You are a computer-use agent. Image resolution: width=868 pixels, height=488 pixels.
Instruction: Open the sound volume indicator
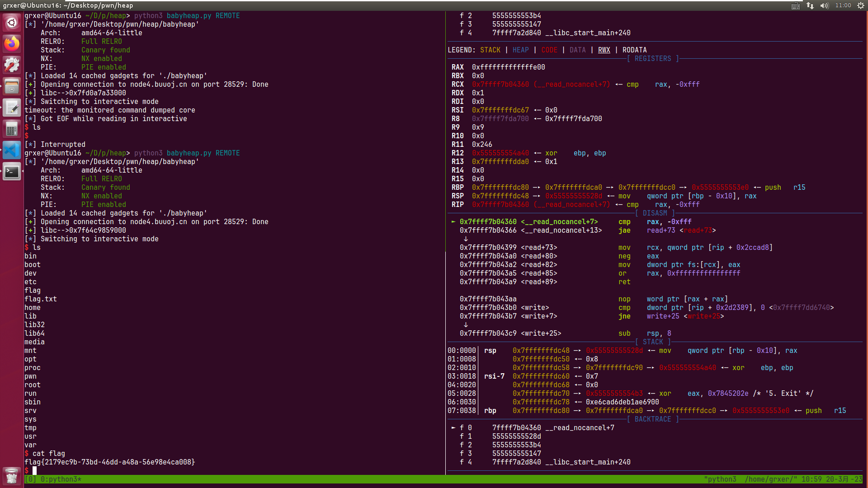(824, 5)
